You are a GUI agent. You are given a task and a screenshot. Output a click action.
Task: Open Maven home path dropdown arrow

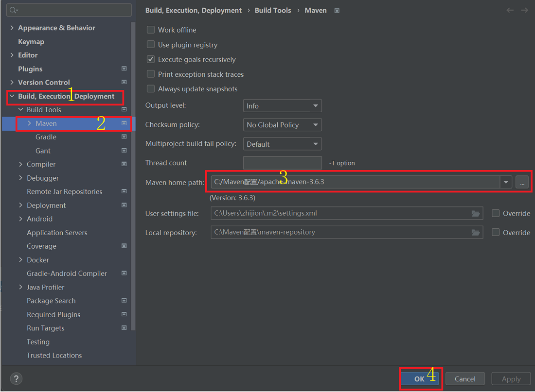(506, 182)
